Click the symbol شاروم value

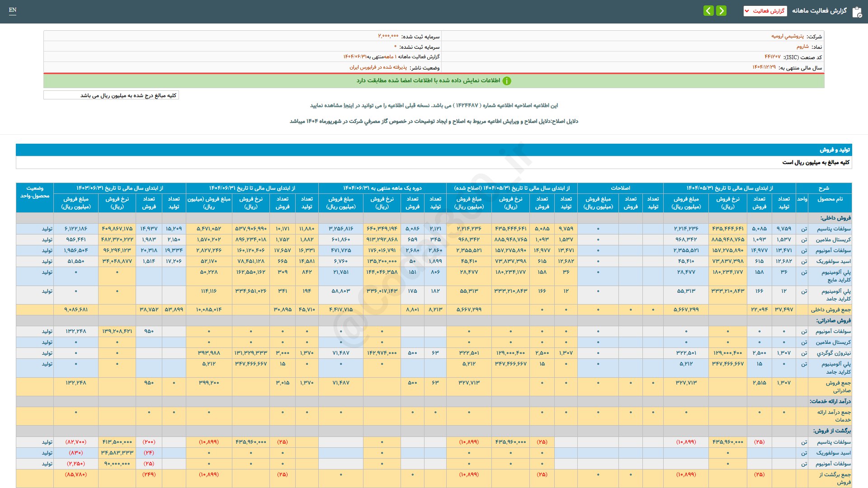click(802, 47)
